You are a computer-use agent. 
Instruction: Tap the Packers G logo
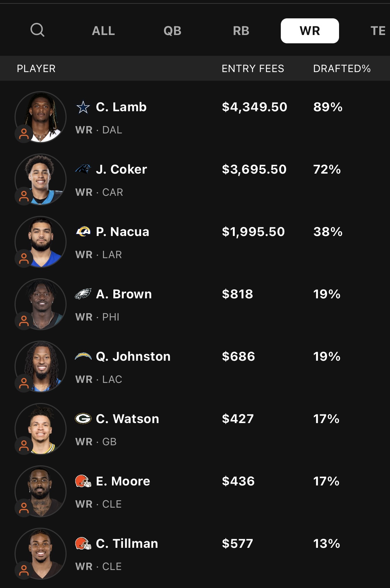tap(83, 419)
